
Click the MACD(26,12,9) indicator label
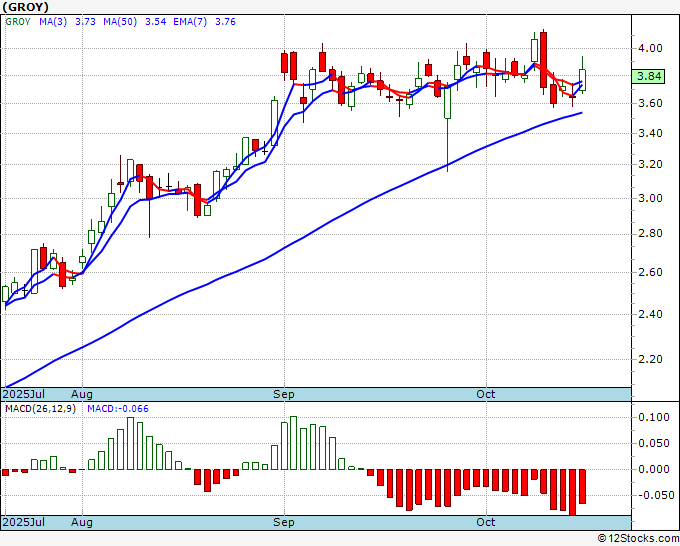[40, 409]
